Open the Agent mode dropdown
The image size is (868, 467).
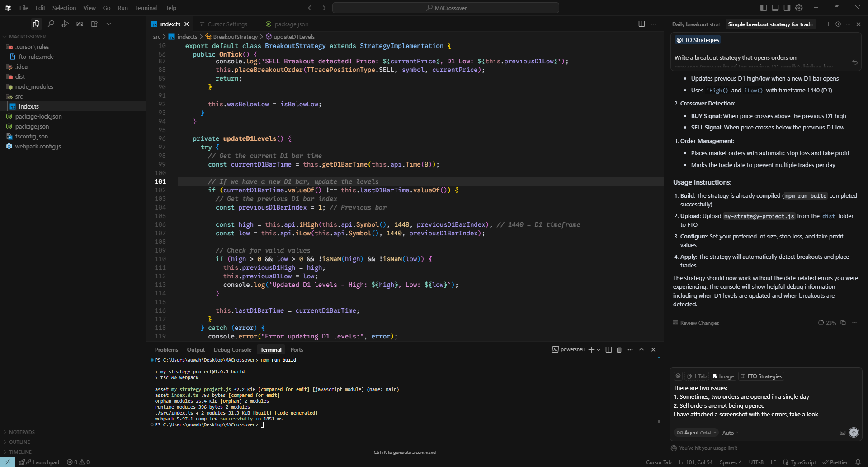(x=697, y=433)
